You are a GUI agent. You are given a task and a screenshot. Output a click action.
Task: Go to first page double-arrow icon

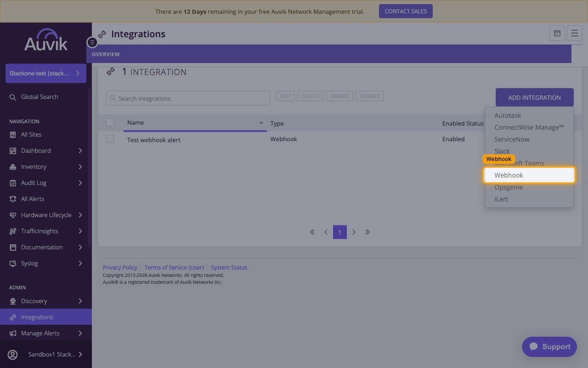coord(312,232)
